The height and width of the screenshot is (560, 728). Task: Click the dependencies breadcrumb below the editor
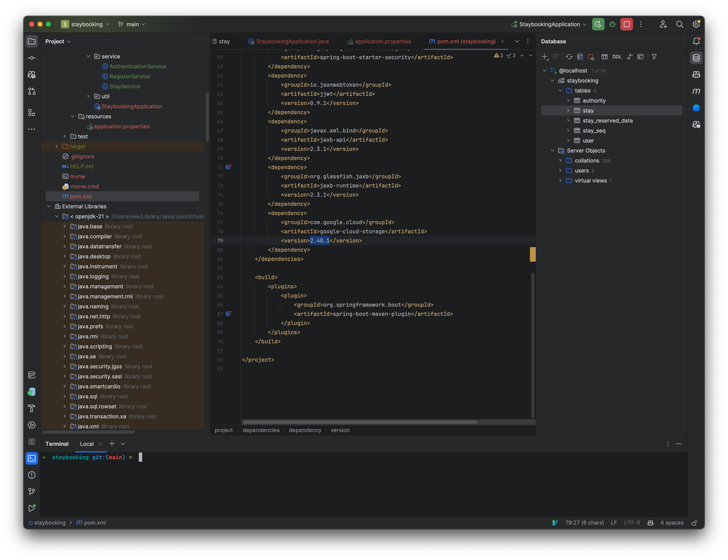[261, 430]
